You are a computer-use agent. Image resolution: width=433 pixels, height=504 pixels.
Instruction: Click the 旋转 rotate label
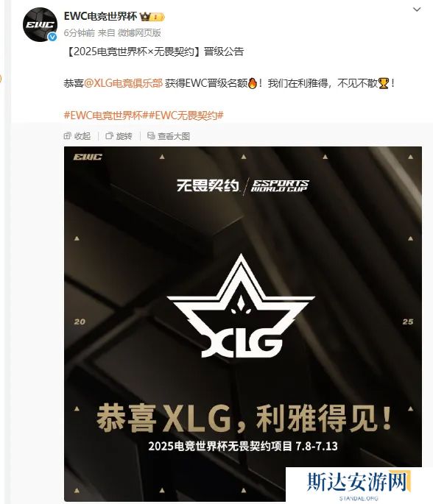coord(124,136)
